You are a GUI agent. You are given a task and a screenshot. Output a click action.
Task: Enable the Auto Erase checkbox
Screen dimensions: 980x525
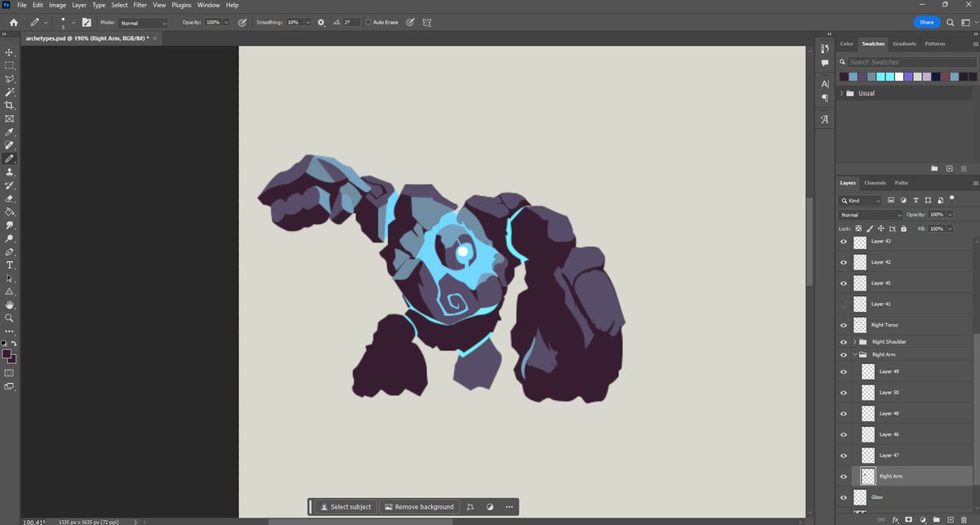coord(367,23)
